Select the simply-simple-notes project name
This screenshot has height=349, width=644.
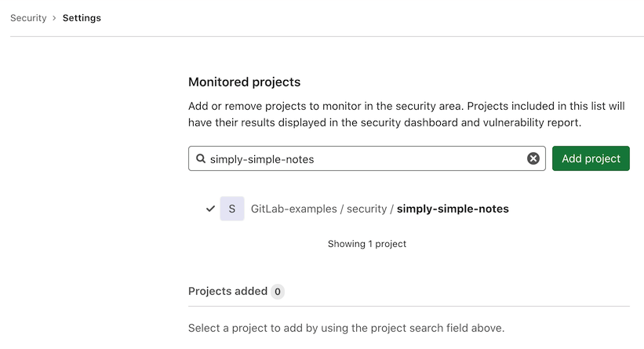pyautogui.click(x=453, y=209)
